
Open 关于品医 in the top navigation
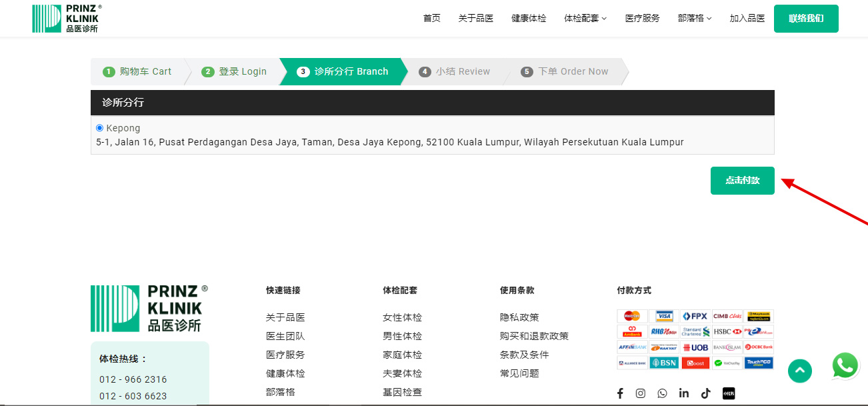(x=476, y=19)
